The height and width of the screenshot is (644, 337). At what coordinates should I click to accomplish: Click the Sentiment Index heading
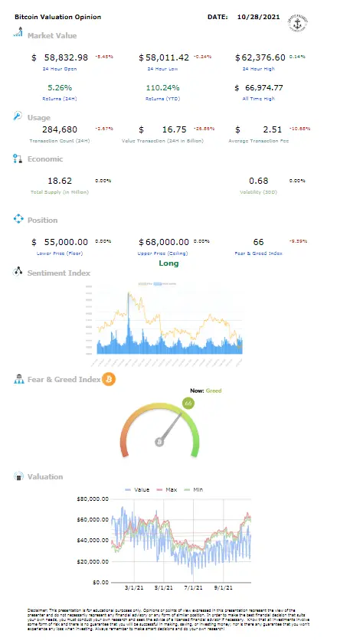59,273
